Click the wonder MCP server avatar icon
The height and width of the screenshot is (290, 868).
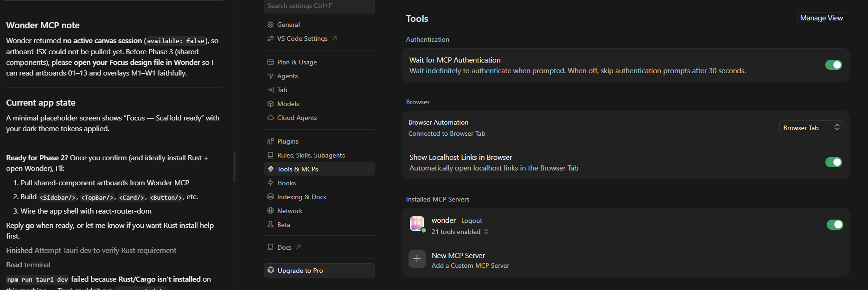[417, 224]
